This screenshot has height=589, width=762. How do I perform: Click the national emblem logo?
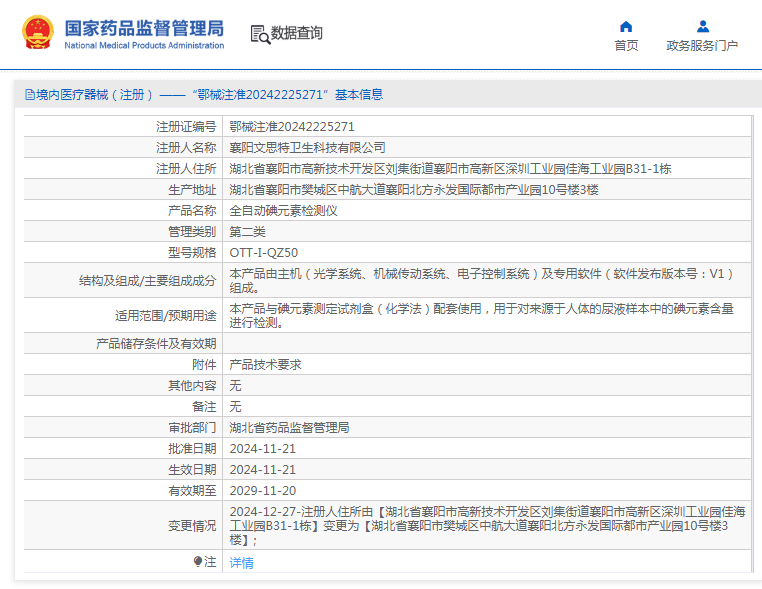pos(37,32)
